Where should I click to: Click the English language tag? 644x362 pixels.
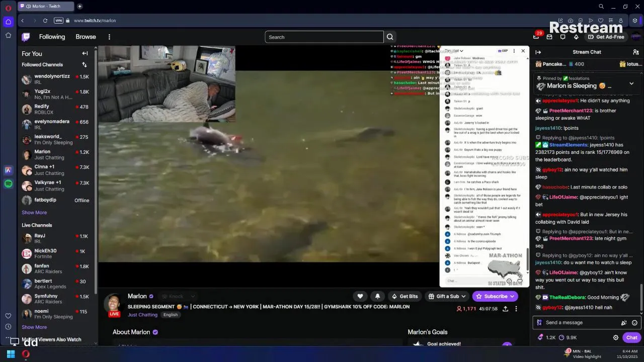tap(170, 315)
